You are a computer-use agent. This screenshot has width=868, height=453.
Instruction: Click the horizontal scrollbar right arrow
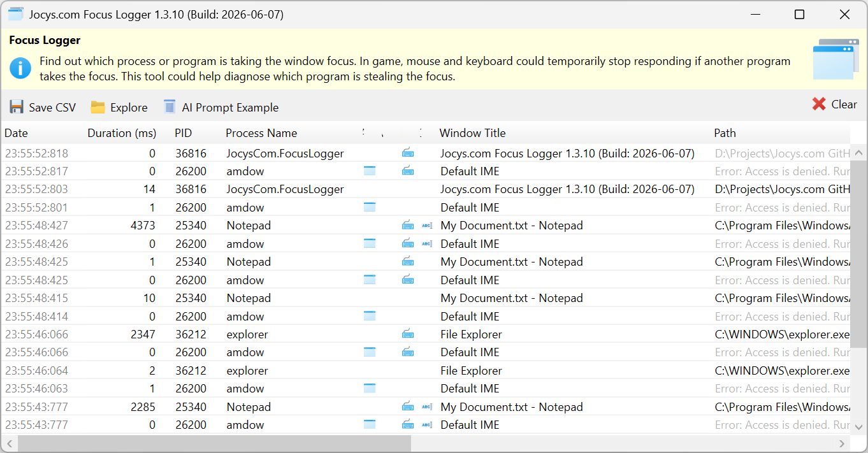coord(842,443)
